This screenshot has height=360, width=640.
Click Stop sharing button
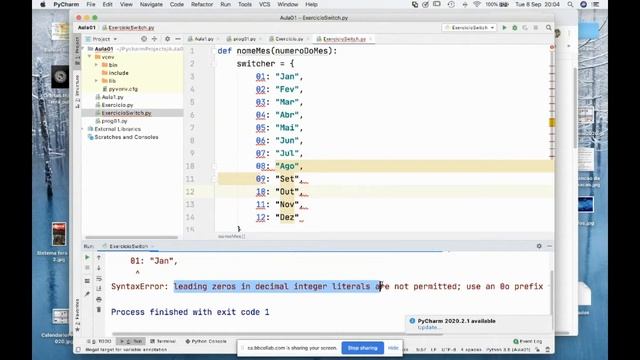[362, 348]
